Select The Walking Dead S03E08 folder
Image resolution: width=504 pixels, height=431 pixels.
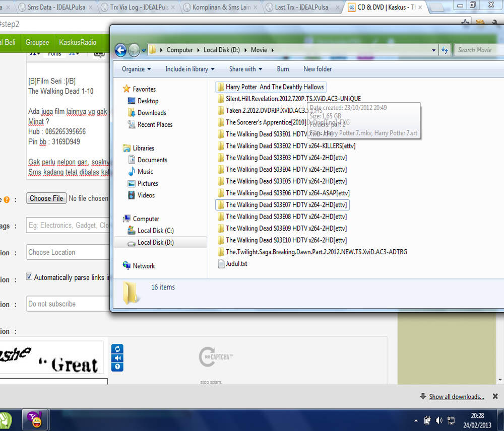click(282, 217)
